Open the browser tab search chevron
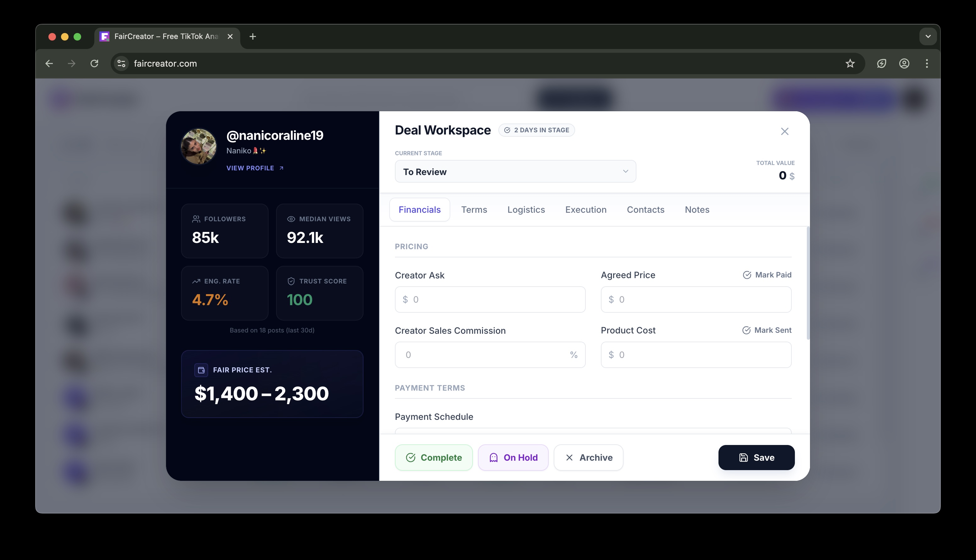976x560 pixels. click(x=928, y=36)
